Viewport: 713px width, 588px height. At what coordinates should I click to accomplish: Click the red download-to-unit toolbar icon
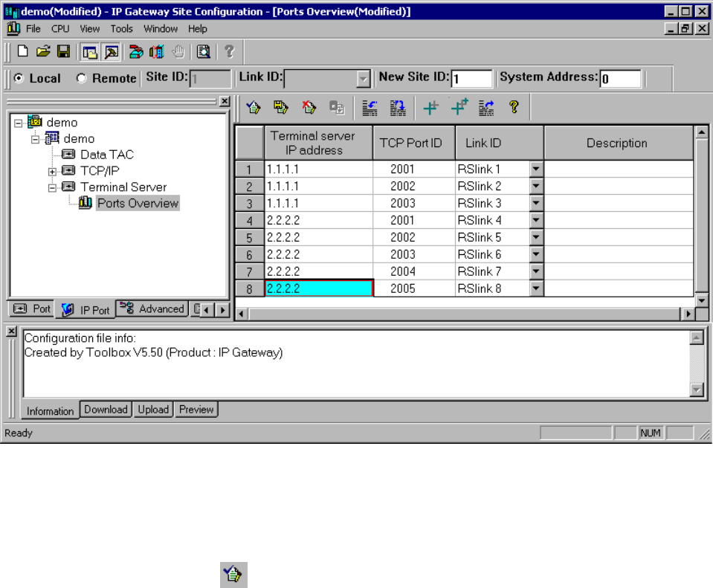pos(135,52)
